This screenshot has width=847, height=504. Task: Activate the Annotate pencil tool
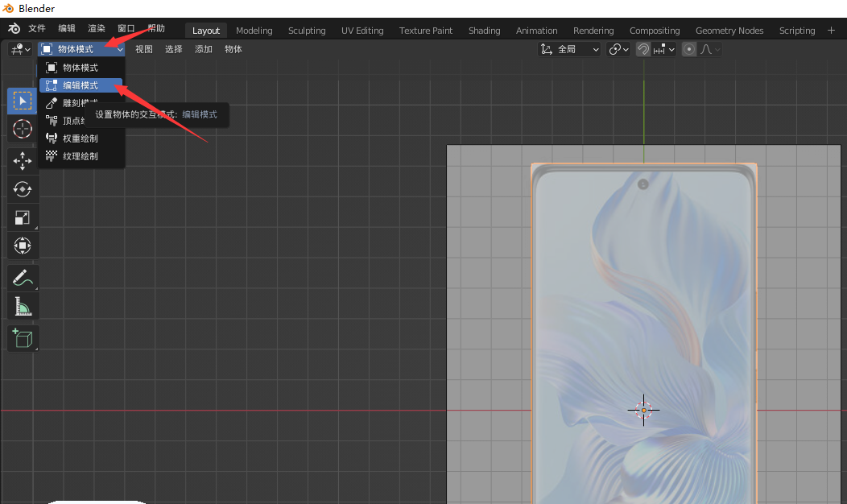pos(23,279)
